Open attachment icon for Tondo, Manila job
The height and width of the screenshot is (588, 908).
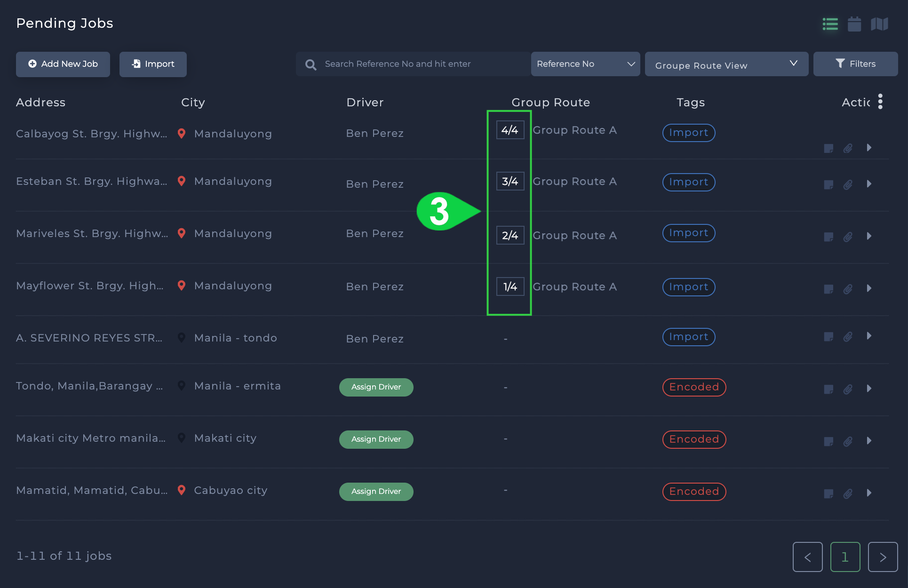tap(848, 389)
